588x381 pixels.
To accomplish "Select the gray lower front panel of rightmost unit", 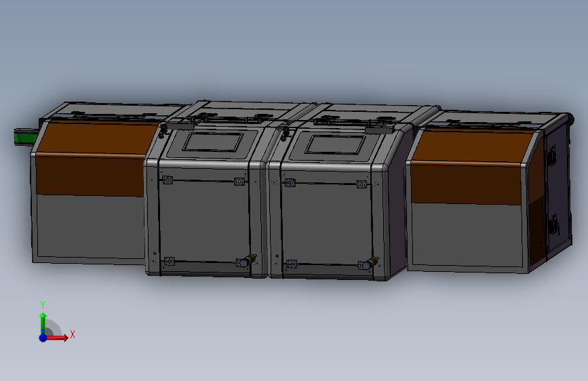I will 467,235.
